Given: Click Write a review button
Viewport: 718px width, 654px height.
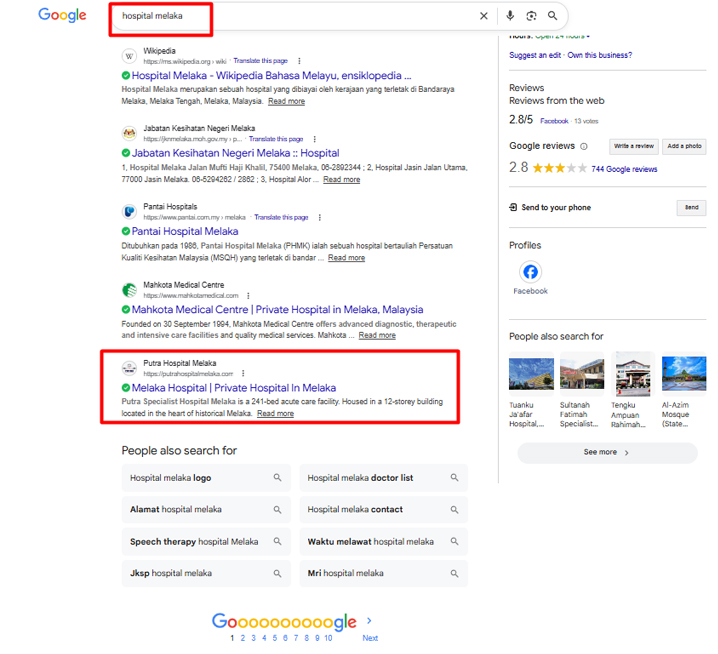Looking at the screenshot, I should pyautogui.click(x=634, y=146).
